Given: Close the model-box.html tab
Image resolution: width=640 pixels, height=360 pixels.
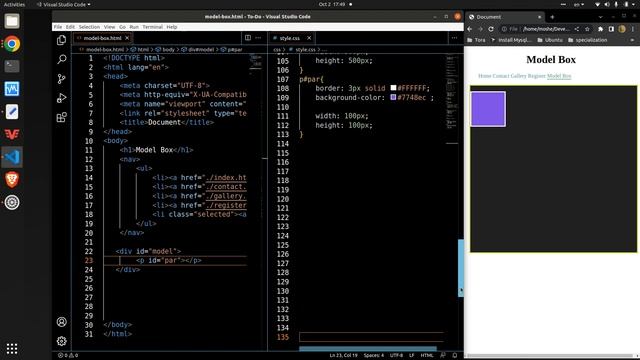Looking at the screenshot, I should tap(127, 38).
